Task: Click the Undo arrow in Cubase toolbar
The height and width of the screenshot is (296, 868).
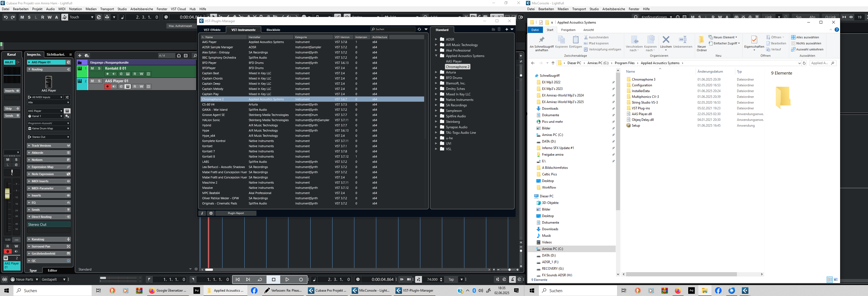Action: 6,17
